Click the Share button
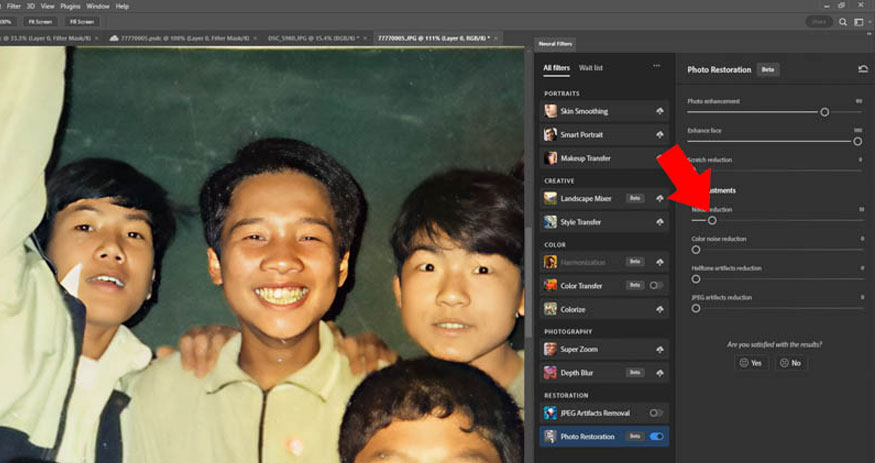 (819, 22)
